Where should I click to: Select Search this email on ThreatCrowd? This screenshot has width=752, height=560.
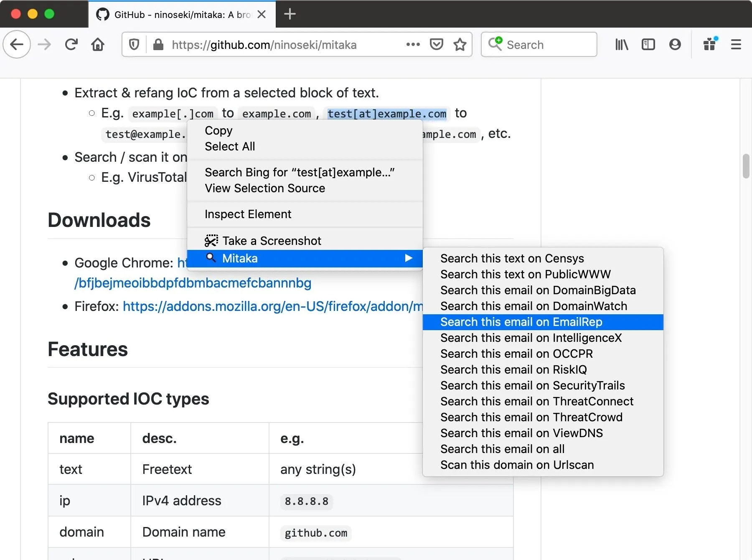543,417
